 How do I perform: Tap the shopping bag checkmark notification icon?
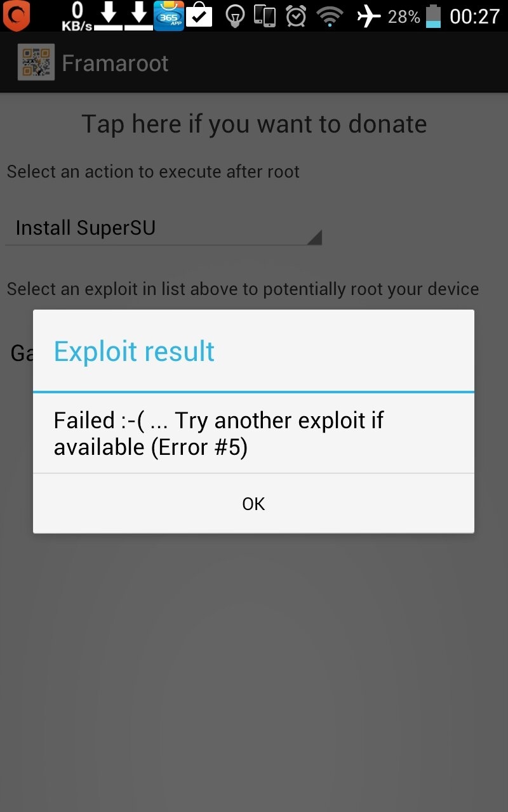click(199, 15)
